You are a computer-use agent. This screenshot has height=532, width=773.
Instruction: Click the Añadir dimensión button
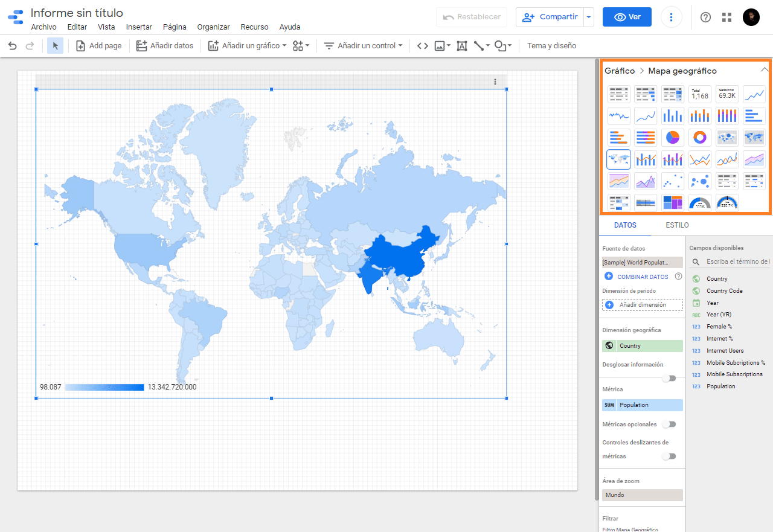[643, 305]
